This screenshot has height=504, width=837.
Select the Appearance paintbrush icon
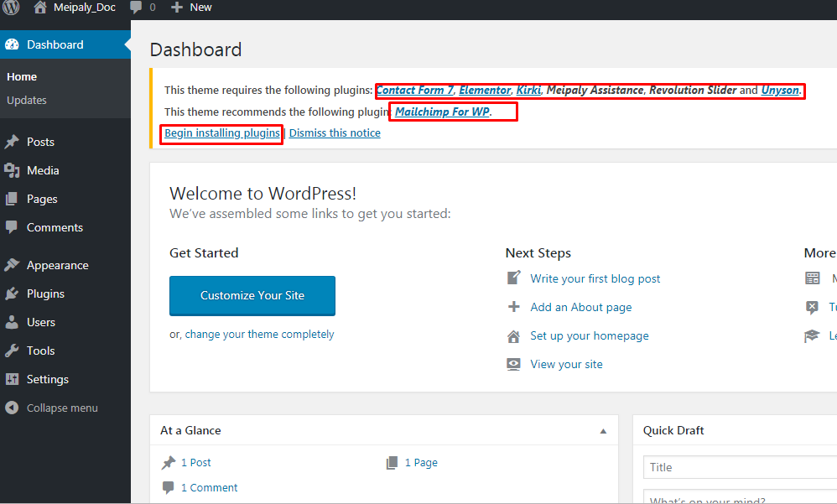click(12, 265)
